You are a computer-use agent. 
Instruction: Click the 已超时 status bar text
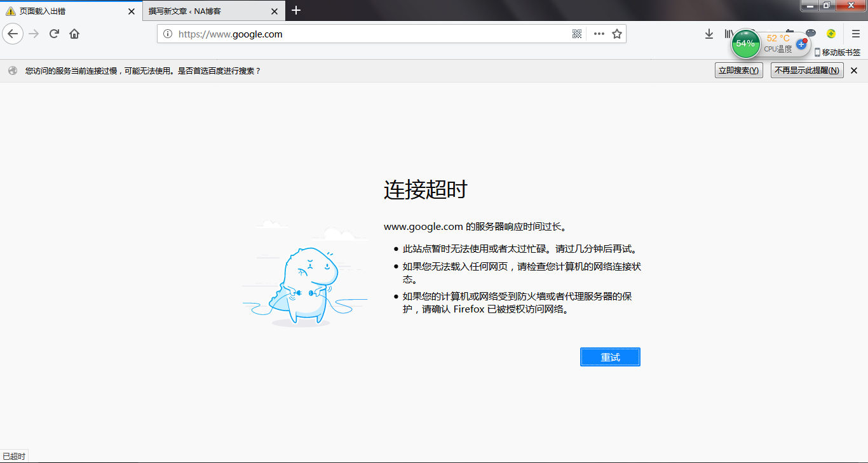(14, 457)
